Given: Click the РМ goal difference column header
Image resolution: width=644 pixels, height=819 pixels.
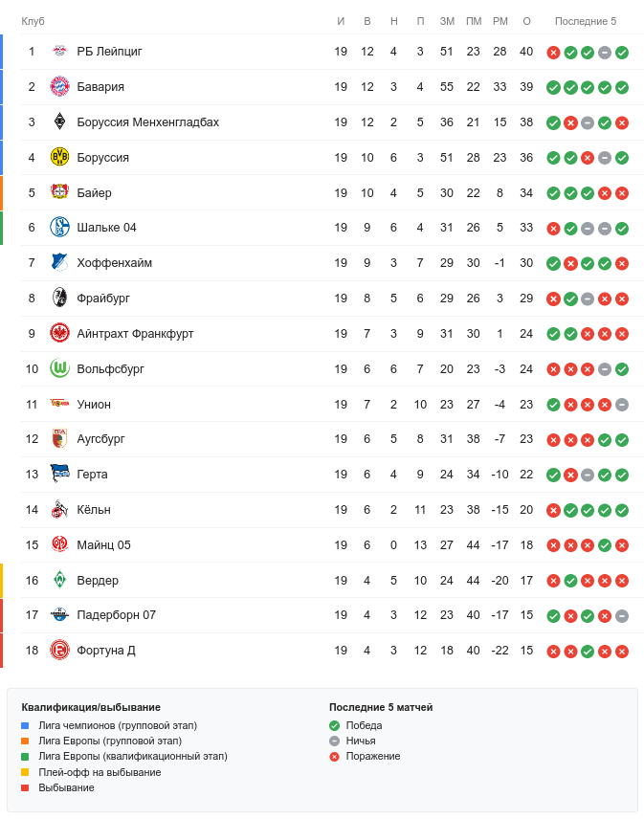Looking at the screenshot, I should 500,21.
